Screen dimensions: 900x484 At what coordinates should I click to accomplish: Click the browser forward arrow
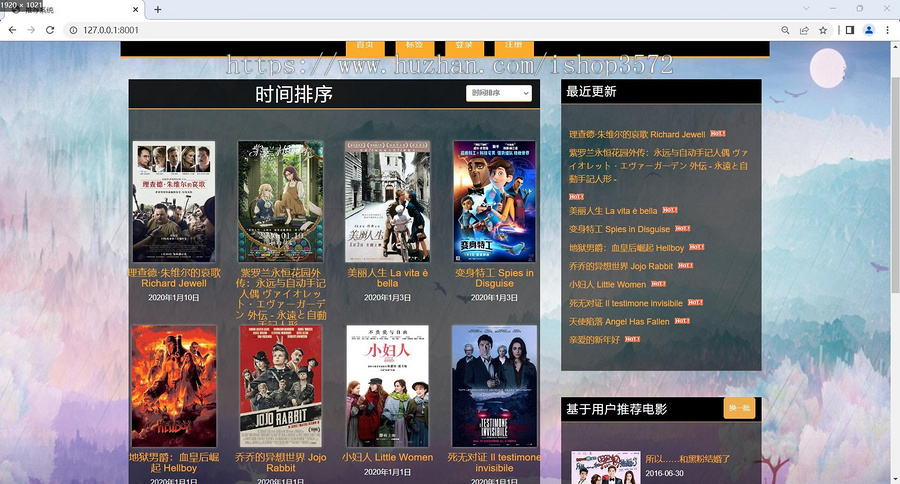coord(31,30)
